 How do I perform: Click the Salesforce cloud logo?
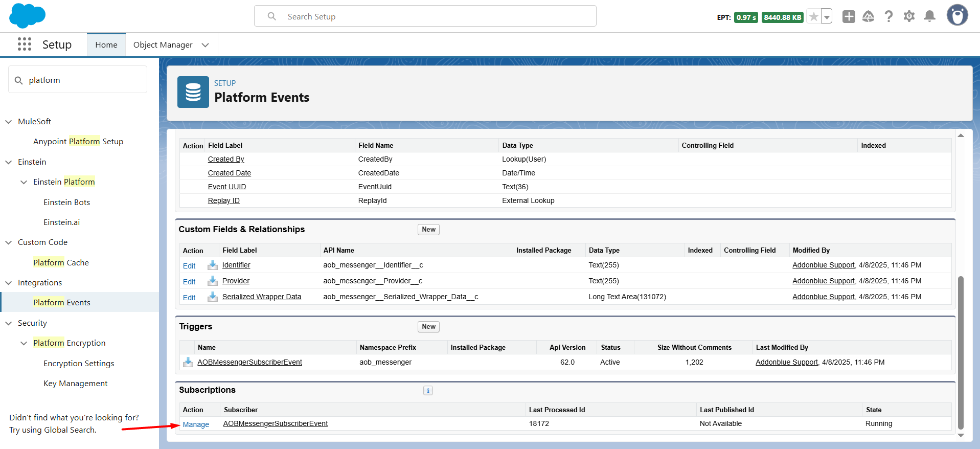tap(28, 15)
